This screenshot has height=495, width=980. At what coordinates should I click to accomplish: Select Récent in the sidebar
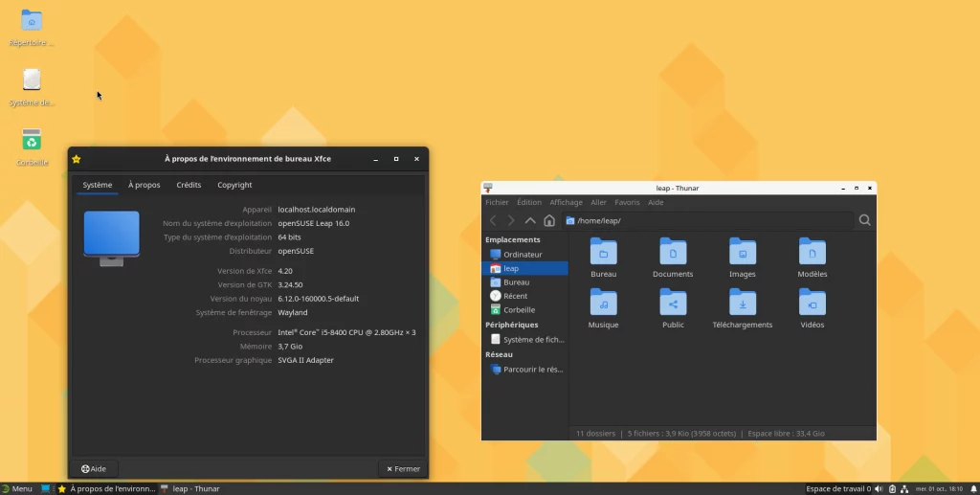coord(515,296)
